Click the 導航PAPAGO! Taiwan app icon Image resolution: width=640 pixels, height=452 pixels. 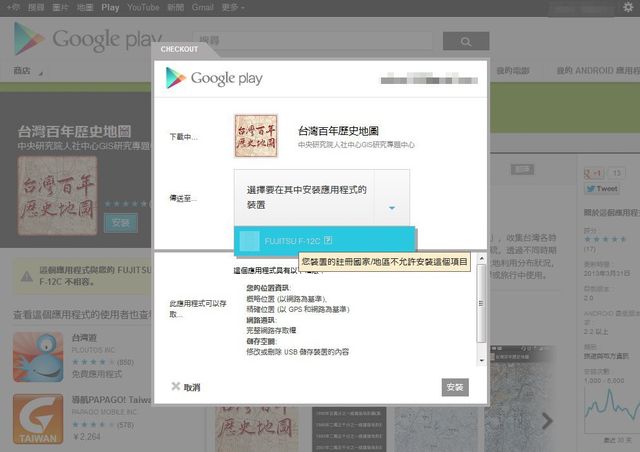(39, 420)
